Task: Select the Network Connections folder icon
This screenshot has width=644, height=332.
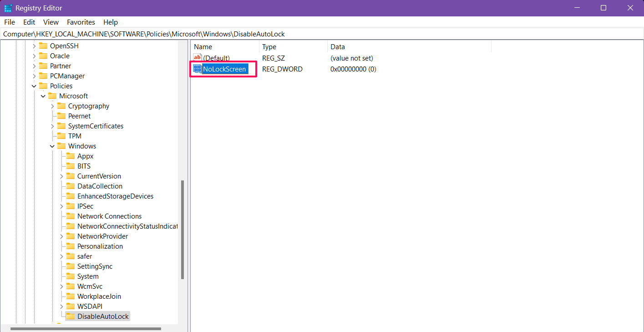Action: click(71, 216)
